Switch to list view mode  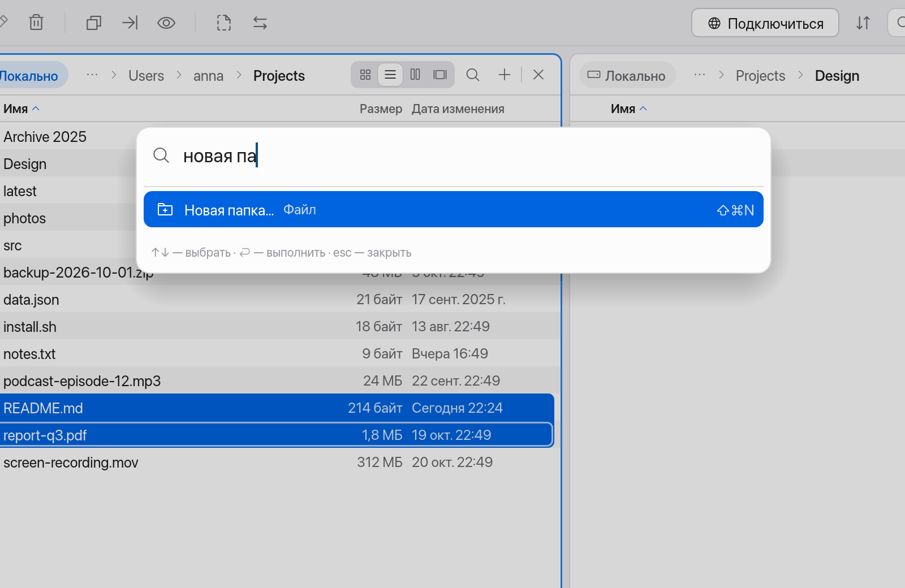pos(390,75)
